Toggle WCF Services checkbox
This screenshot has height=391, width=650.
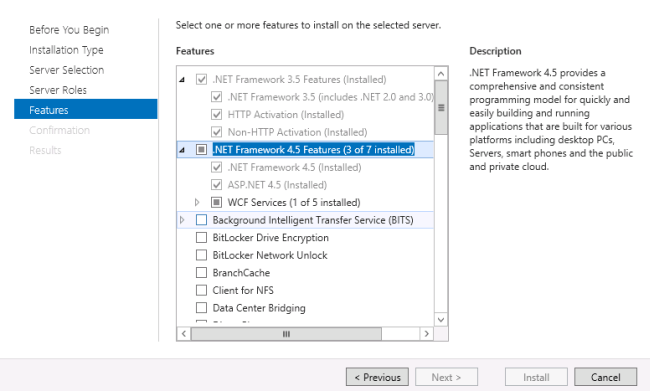(216, 202)
